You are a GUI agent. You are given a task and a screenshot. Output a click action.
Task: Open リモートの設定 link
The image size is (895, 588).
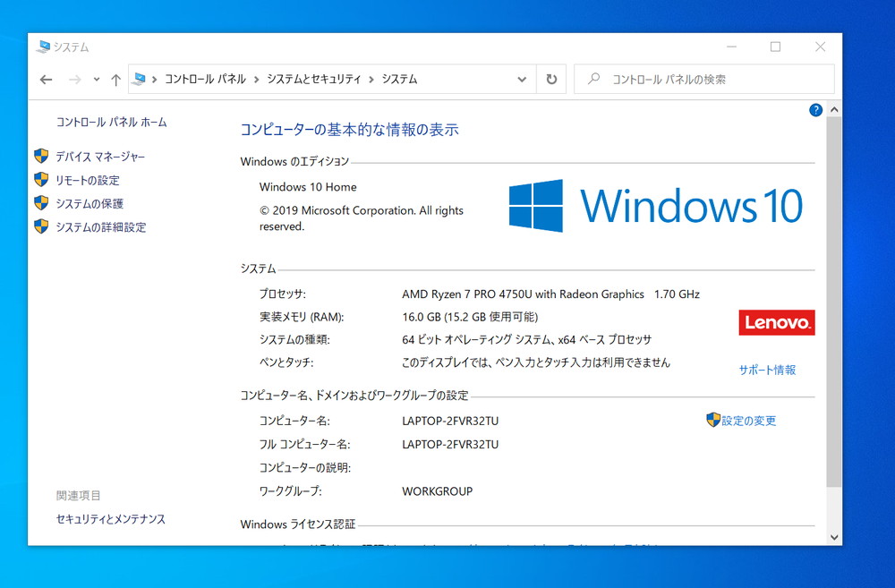point(88,181)
